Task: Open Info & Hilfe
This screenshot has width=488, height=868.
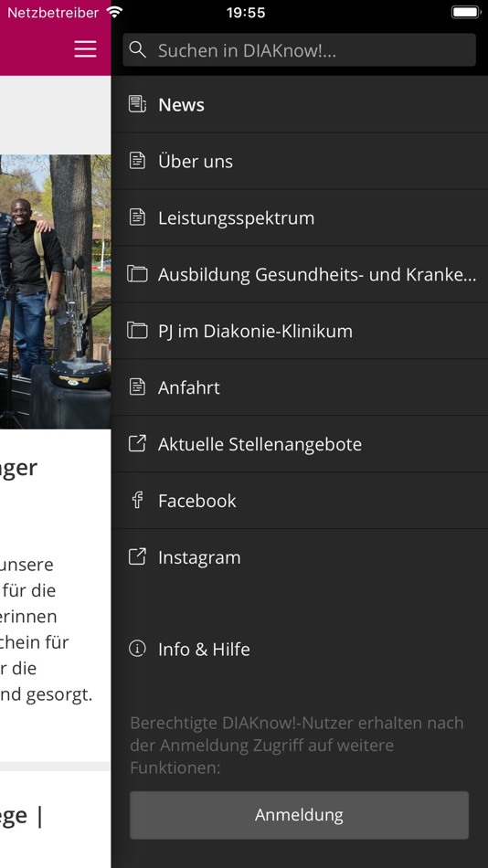Action: point(299,649)
